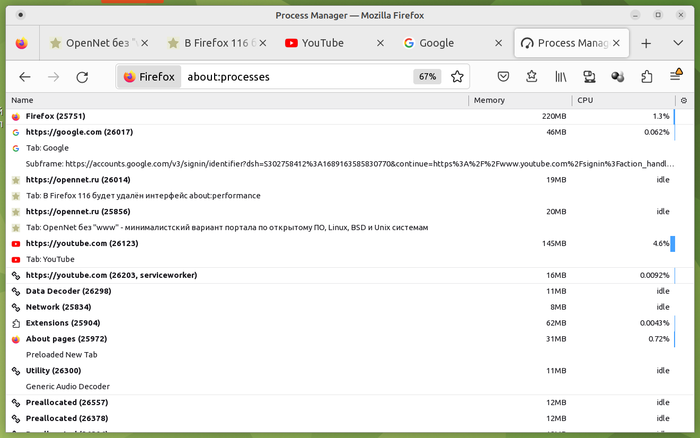Go back to previous page

(25, 77)
